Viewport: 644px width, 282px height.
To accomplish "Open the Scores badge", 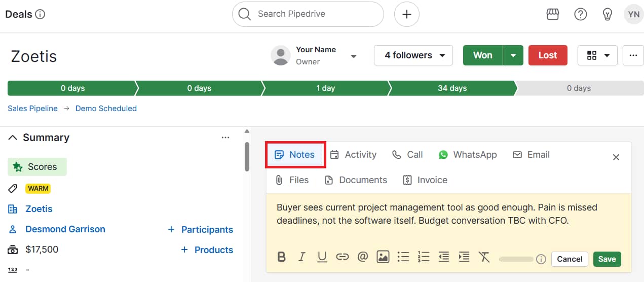I will 37,167.
